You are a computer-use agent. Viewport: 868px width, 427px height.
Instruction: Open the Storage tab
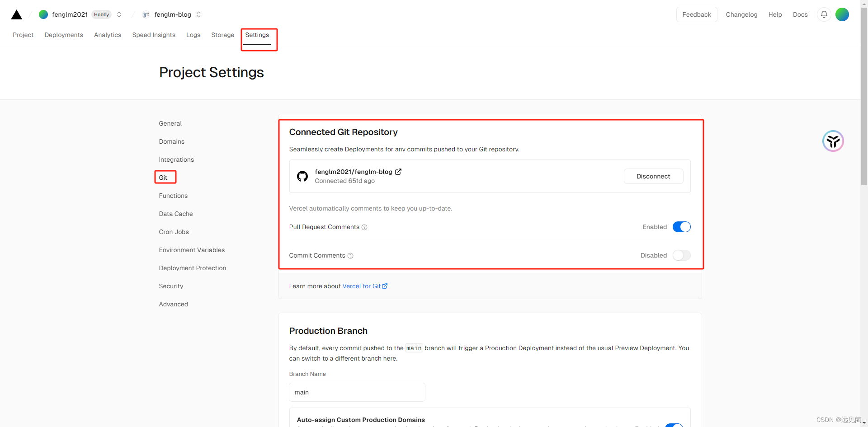(222, 35)
